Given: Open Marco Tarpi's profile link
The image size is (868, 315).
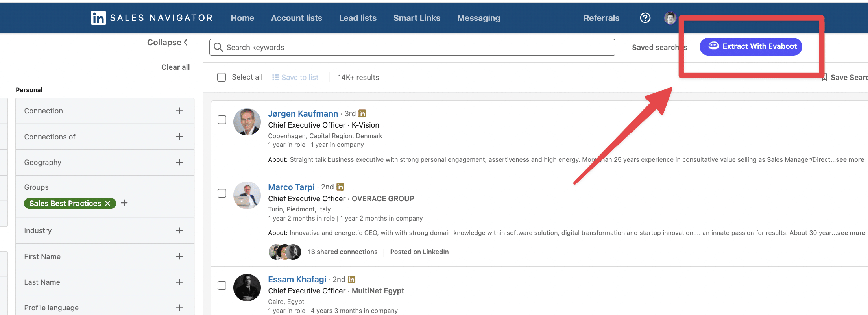Looking at the screenshot, I should (x=291, y=187).
